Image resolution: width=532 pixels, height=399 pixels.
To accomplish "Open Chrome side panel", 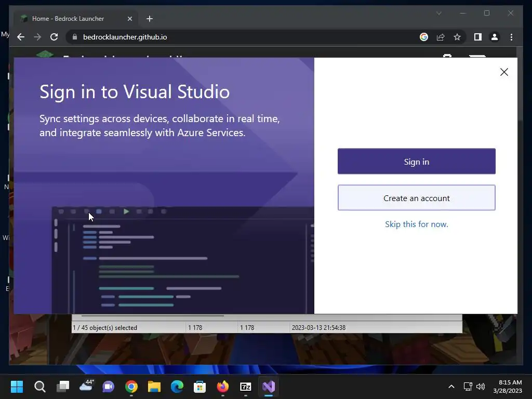I will tap(478, 37).
